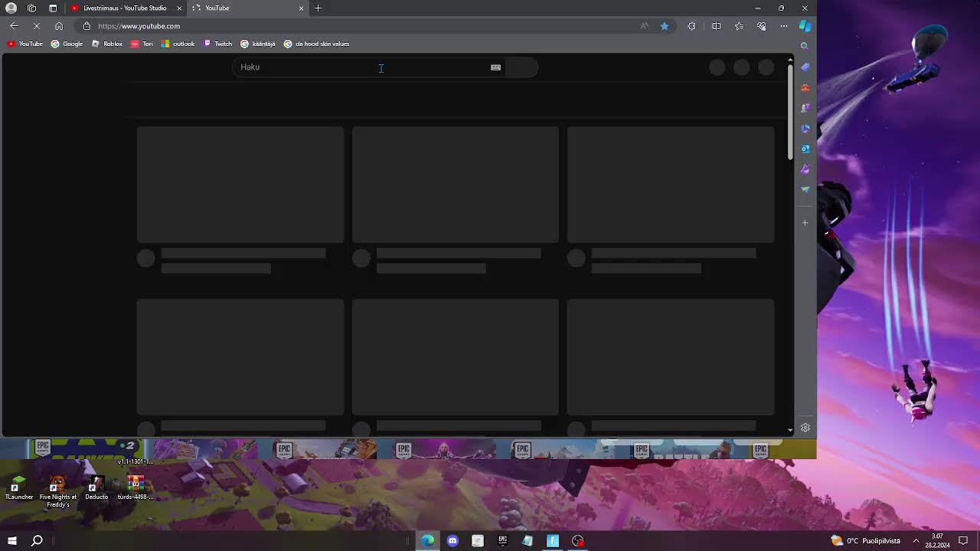Open the sidebar Games chess icon
This screenshot has width=980, height=551.
click(805, 108)
